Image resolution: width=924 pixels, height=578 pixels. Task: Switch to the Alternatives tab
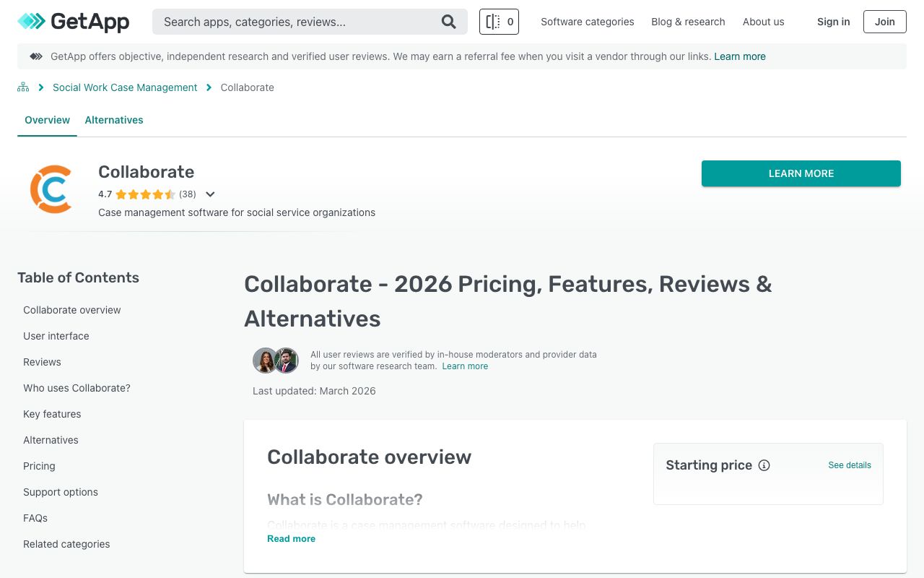(114, 120)
